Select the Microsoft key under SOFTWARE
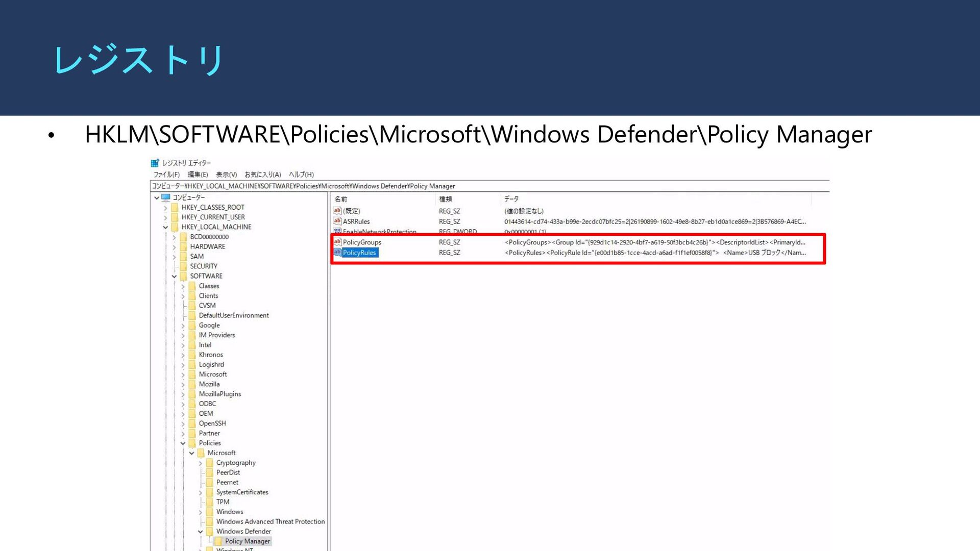980x551 pixels. 213,374
